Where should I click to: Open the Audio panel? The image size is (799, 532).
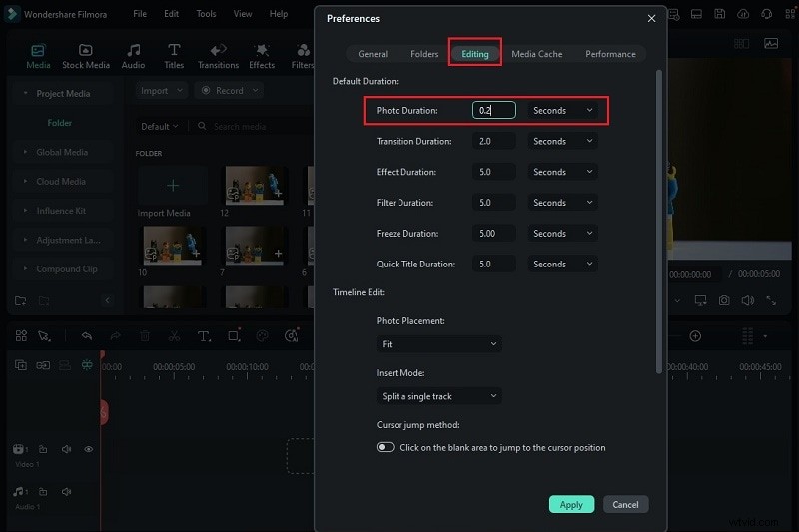click(x=133, y=56)
